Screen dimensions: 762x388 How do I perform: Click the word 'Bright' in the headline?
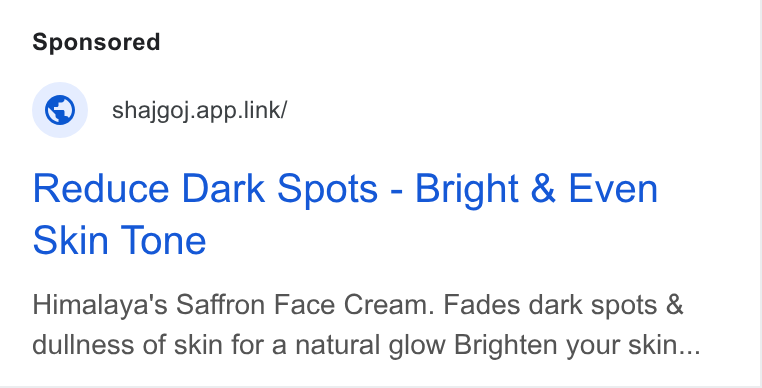(x=467, y=190)
